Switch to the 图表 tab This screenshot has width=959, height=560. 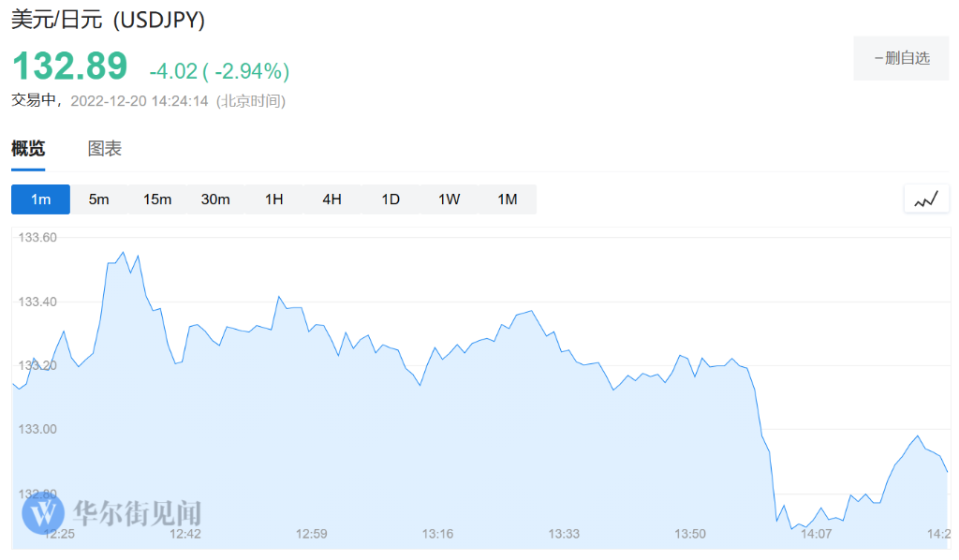[105, 149]
